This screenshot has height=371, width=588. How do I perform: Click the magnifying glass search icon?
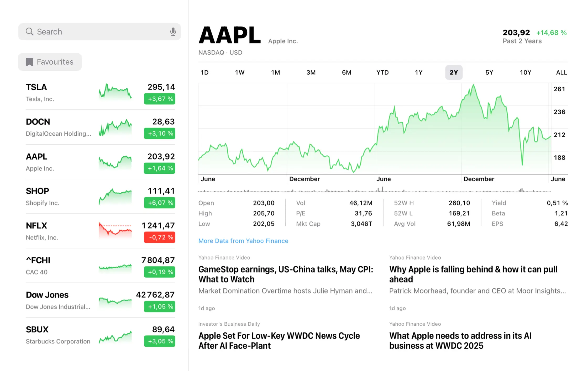29,32
